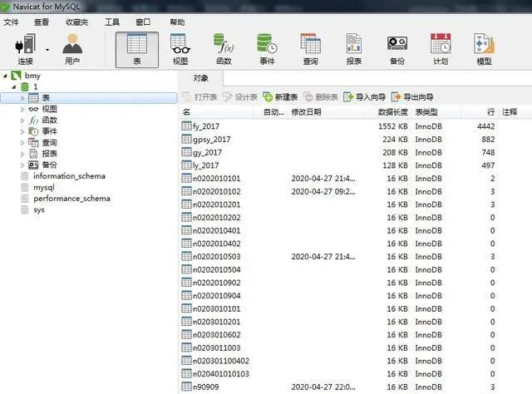Launch the 导出向导 export wizard
The height and width of the screenshot is (394, 532).
(412, 97)
